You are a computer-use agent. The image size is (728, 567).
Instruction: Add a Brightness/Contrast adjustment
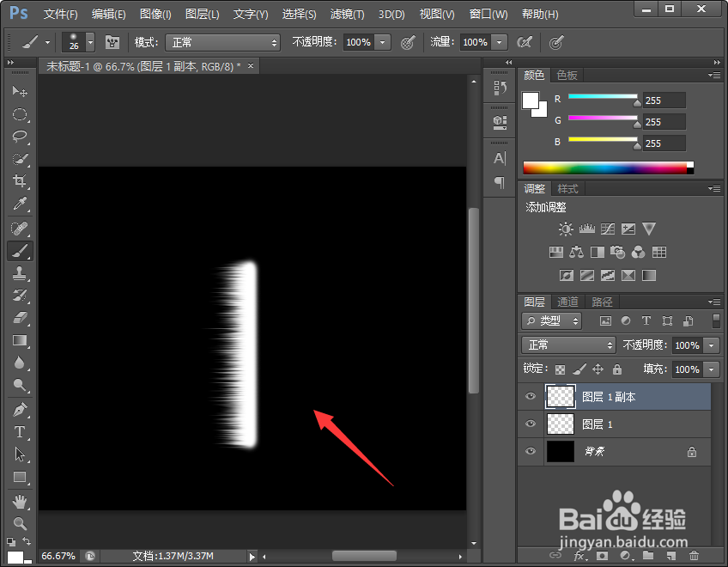[x=566, y=229]
